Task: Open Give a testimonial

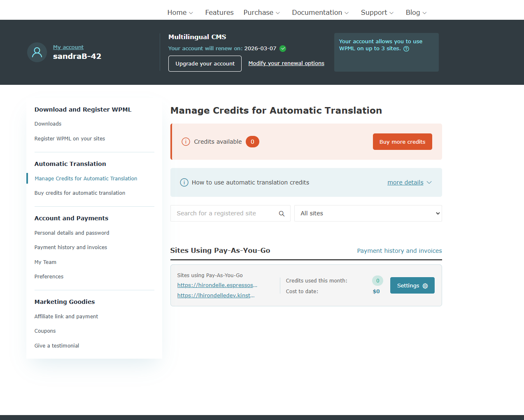Action: pyautogui.click(x=57, y=346)
